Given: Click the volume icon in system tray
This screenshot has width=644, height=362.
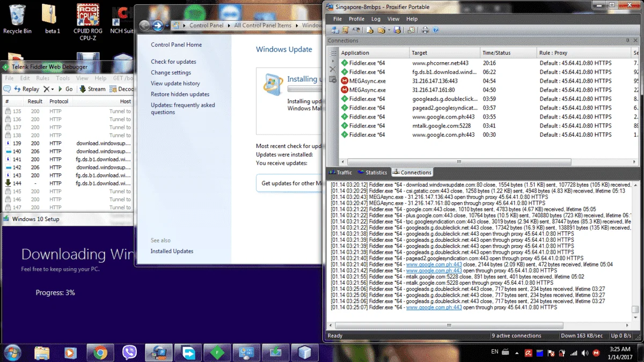Looking at the screenshot, I should 585,353.
